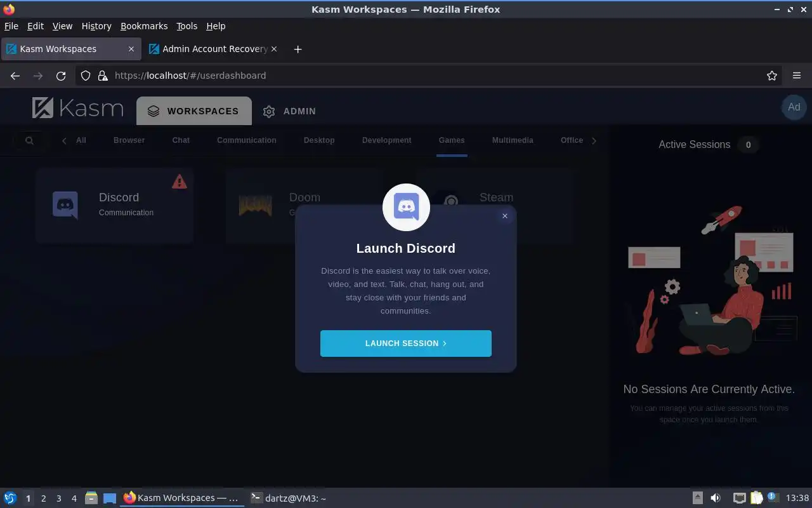The image size is (812, 508).
Task: Click the show desktop taskbar icon
Action: (x=110, y=498)
